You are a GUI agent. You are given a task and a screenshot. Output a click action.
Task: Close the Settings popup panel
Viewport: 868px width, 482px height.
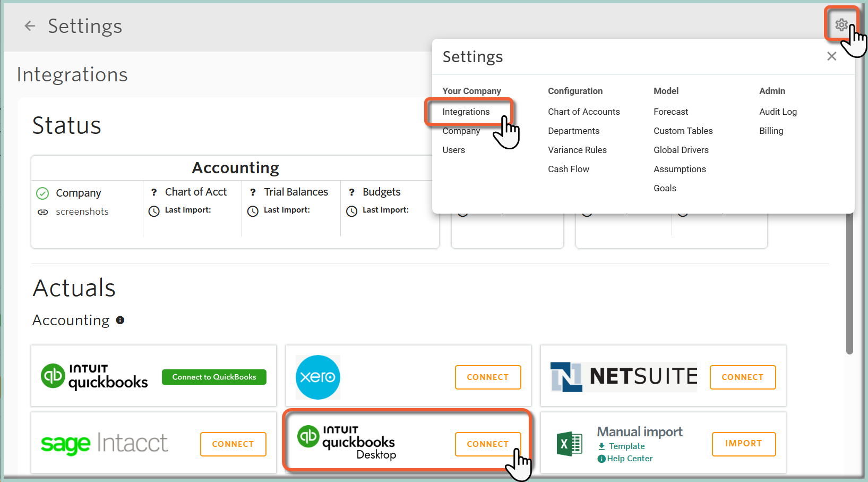click(x=831, y=56)
